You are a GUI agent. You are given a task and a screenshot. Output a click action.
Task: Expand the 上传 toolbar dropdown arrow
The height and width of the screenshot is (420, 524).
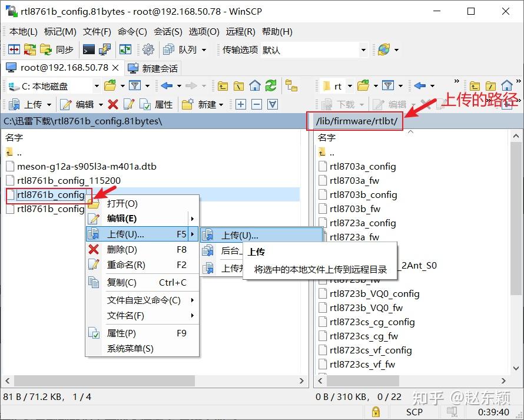point(49,105)
